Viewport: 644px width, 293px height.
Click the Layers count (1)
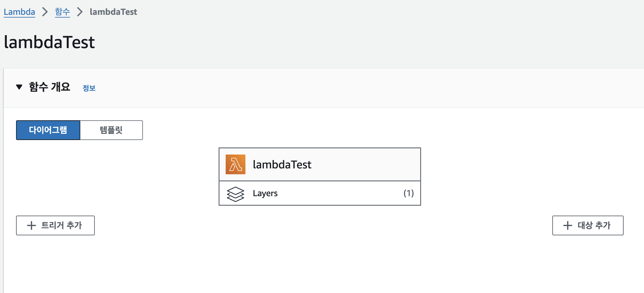[408, 193]
